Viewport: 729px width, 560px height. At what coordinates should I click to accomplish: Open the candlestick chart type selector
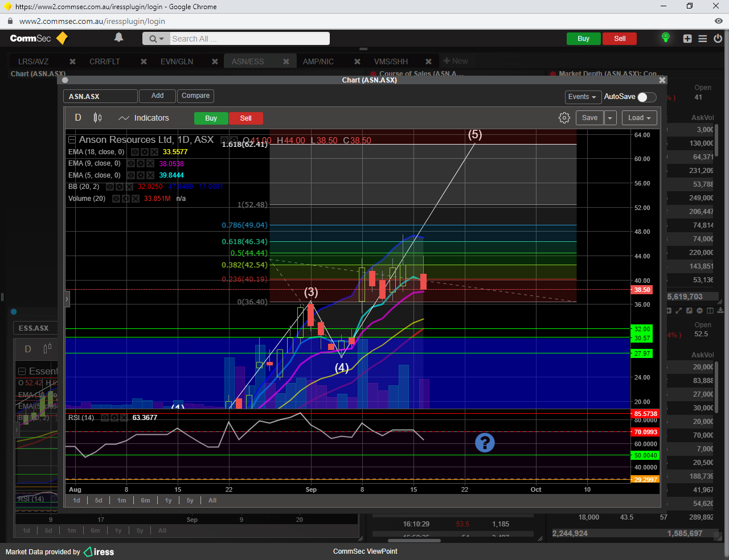pos(97,118)
